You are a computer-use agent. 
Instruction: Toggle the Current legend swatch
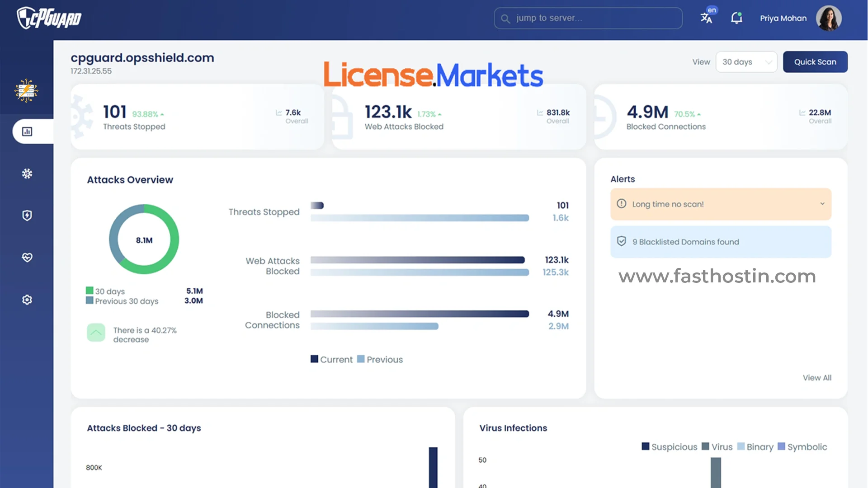314,359
